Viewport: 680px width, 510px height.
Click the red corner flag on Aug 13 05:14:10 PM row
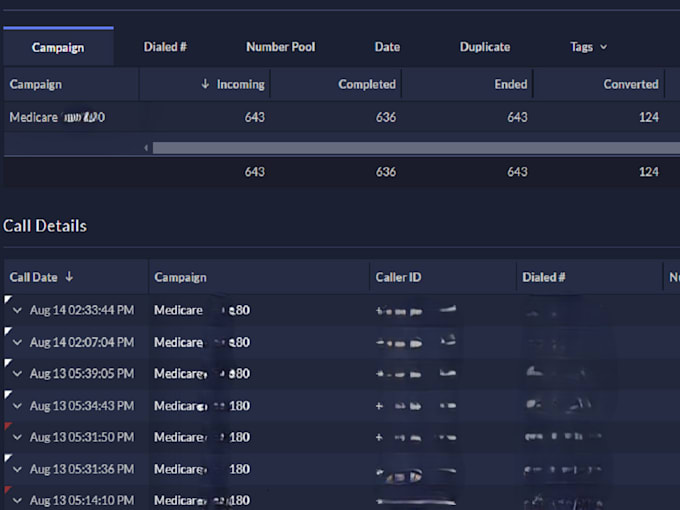tap(7, 489)
